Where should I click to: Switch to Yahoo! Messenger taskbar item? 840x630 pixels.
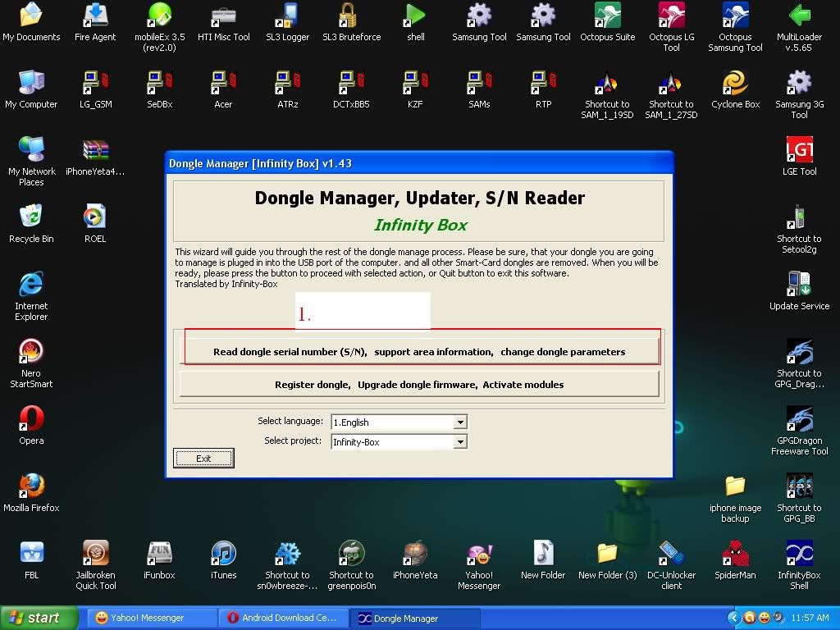(152, 618)
